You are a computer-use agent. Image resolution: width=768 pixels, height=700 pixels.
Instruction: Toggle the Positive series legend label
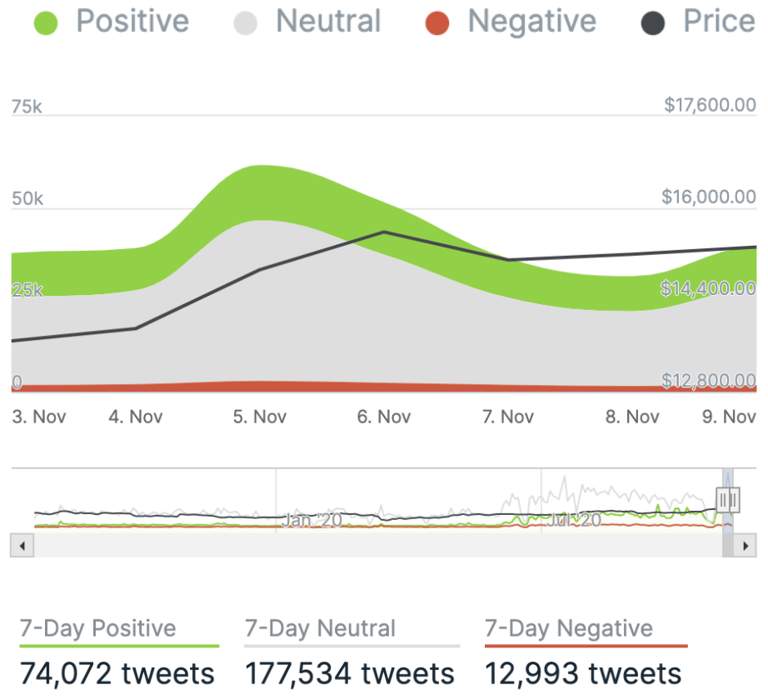[132, 22]
